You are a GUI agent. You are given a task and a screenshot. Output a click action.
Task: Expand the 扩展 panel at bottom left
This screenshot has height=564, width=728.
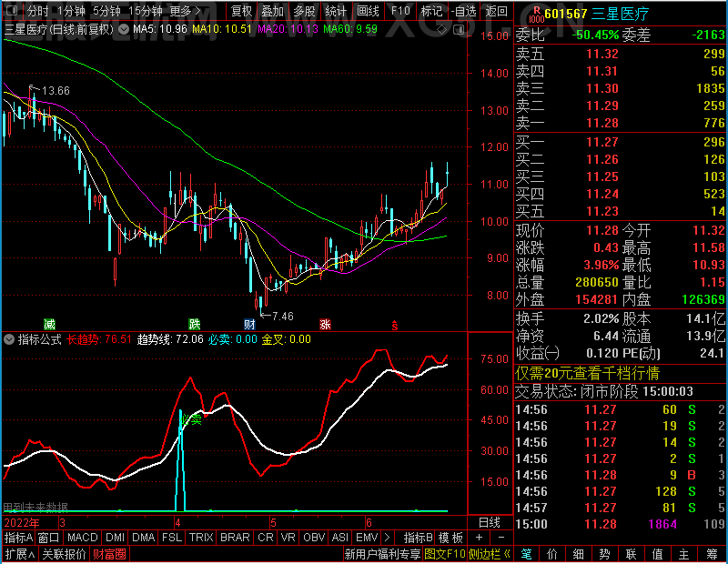(20, 554)
